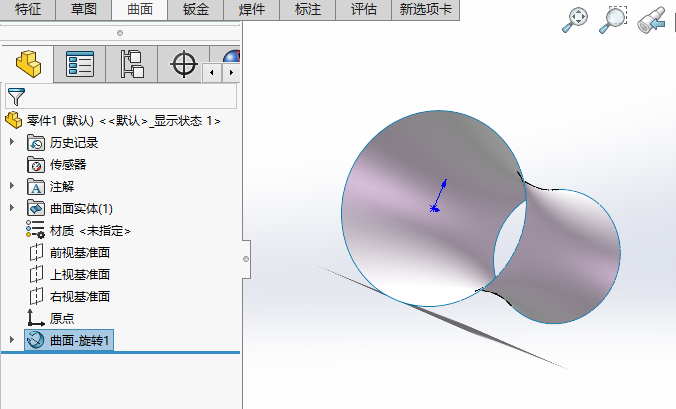The image size is (676, 409).
Task: Switch to the 草图 ribbon tab
Action: pyautogui.click(x=84, y=9)
